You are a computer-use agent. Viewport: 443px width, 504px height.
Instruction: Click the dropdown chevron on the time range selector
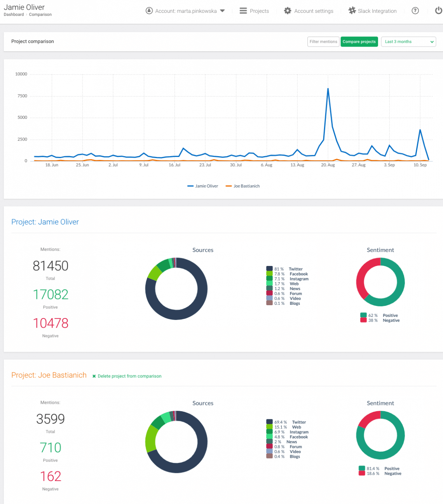431,42
